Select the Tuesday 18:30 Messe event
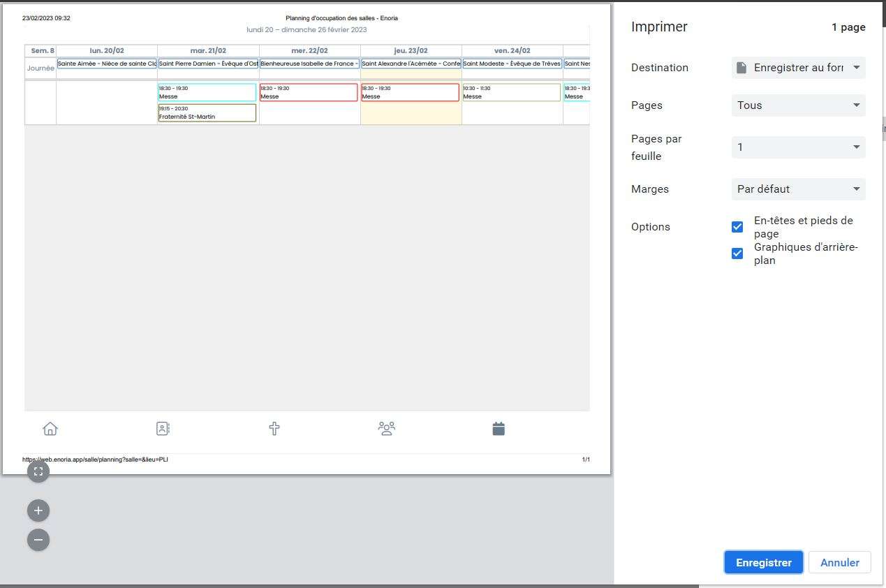The image size is (886, 588). coord(207,92)
